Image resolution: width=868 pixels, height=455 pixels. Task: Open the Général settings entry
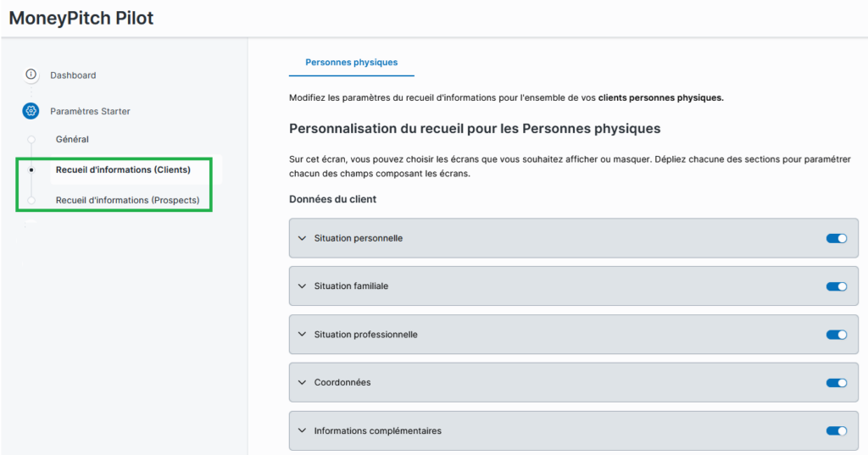[72, 139]
